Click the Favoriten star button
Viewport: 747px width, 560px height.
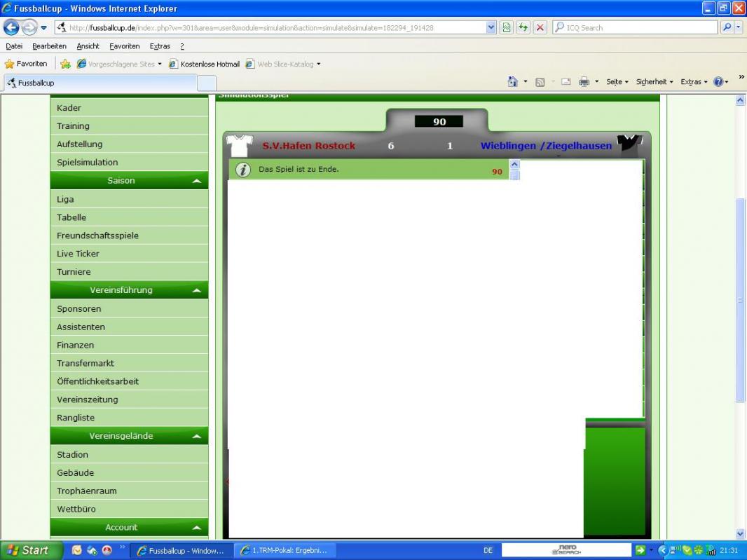26,64
